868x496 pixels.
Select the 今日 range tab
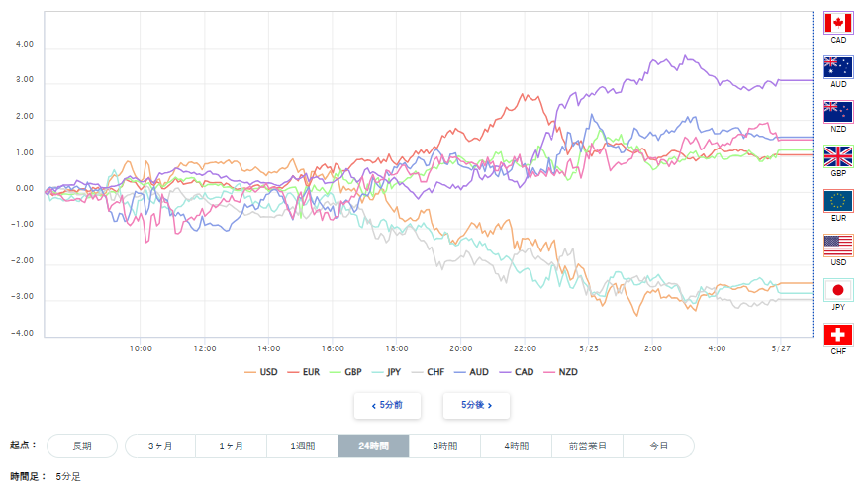click(659, 446)
